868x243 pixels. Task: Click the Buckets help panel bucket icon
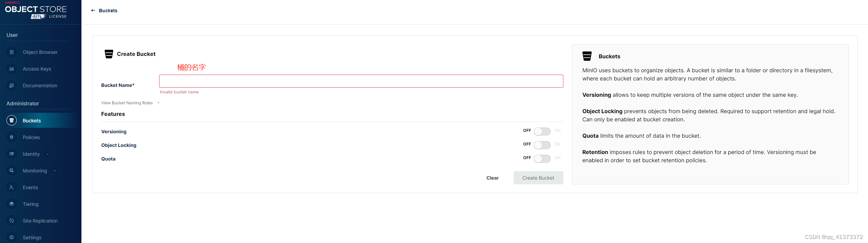coord(587,56)
